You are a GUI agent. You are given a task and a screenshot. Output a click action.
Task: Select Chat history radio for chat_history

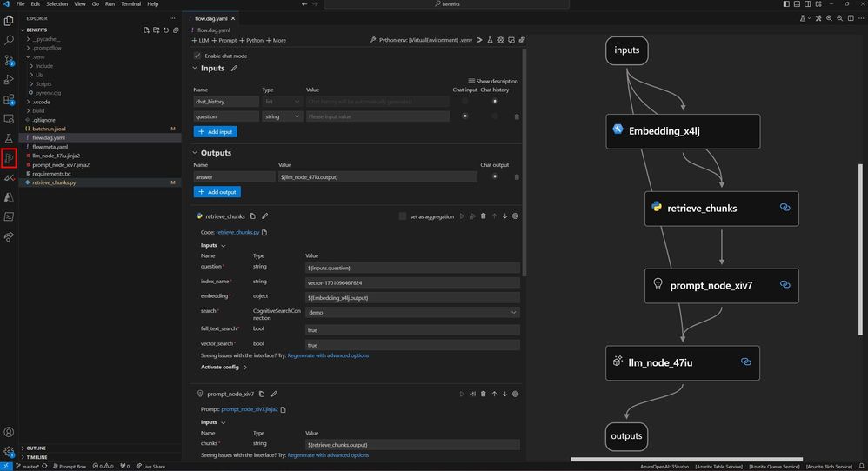click(495, 102)
